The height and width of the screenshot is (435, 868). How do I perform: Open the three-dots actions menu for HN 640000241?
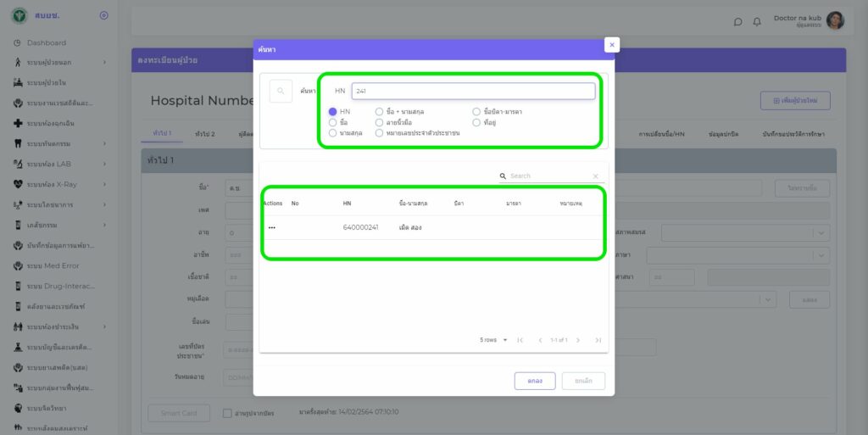pyautogui.click(x=272, y=227)
